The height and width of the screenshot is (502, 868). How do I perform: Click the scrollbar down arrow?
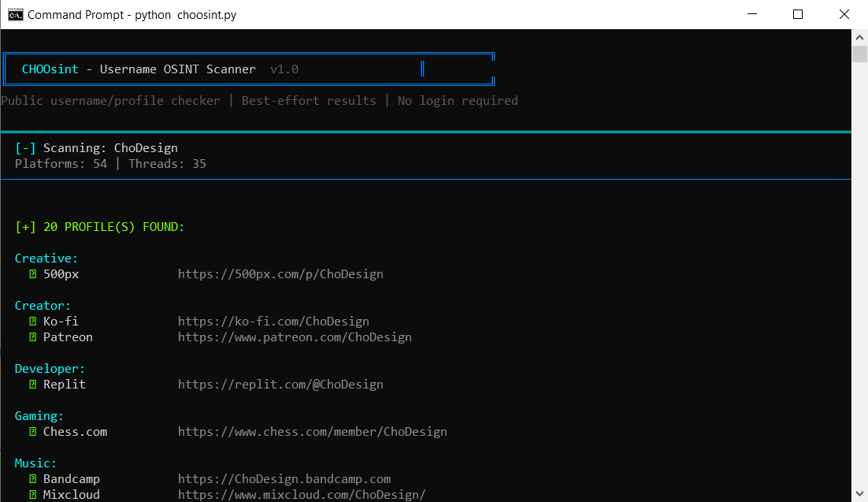tap(859, 493)
